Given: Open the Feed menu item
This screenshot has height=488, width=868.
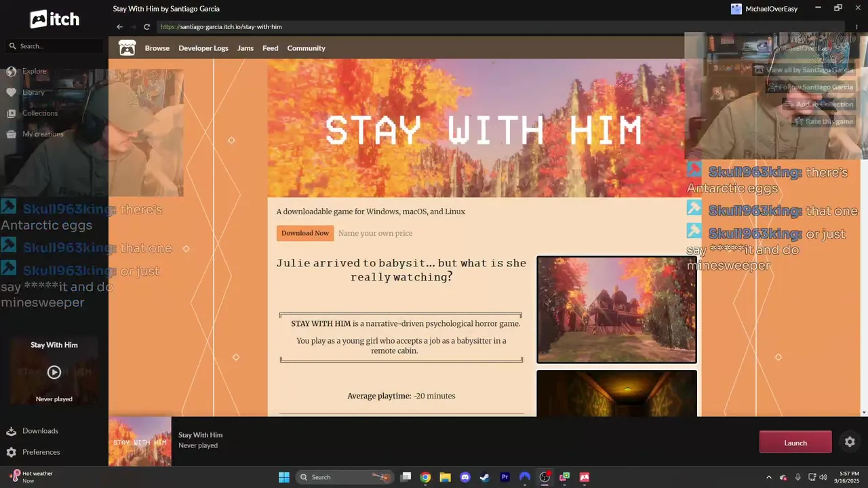Looking at the screenshot, I should click(271, 48).
